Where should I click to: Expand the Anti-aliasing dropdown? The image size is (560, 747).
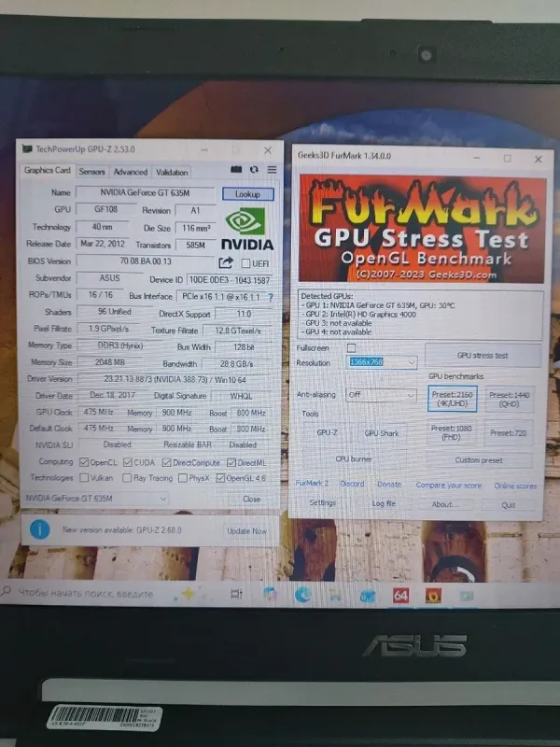point(381,395)
